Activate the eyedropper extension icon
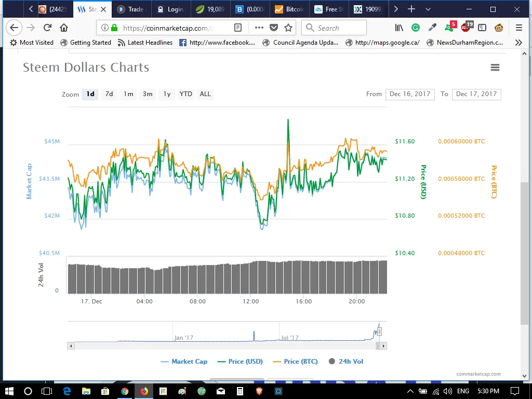Viewport: 532px width, 399px height. pos(432,28)
